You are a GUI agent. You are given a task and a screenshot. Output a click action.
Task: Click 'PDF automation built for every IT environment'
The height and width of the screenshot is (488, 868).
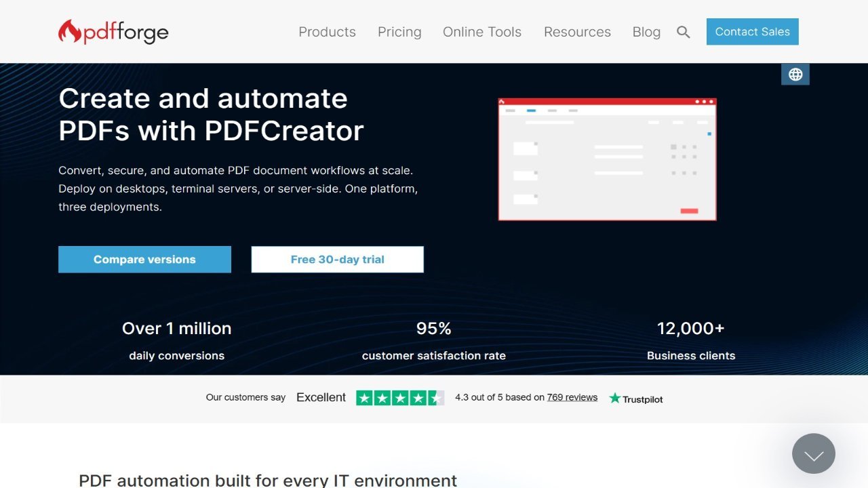268,481
